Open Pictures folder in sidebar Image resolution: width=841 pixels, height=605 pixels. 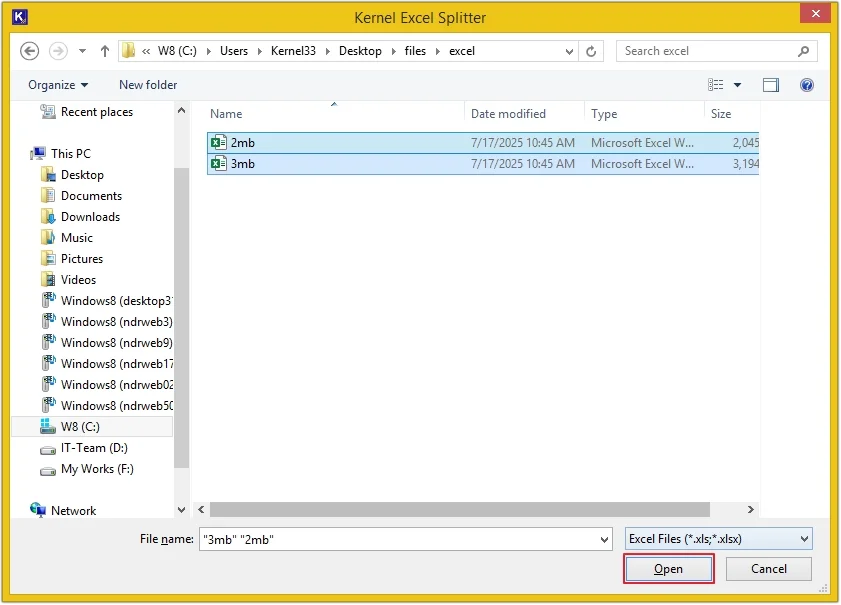click(72, 259)
